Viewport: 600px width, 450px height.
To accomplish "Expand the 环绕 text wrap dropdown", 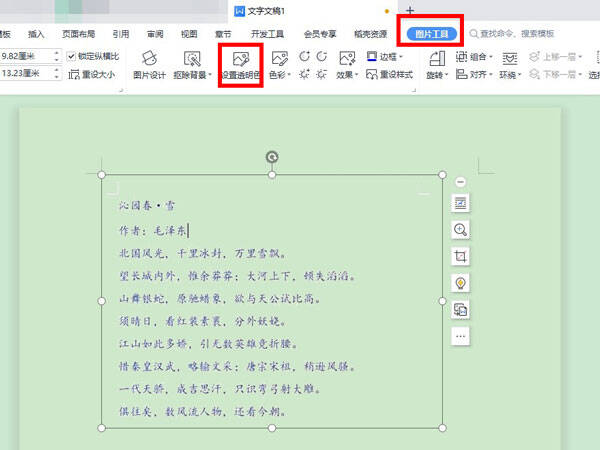I will coord(520,75).
